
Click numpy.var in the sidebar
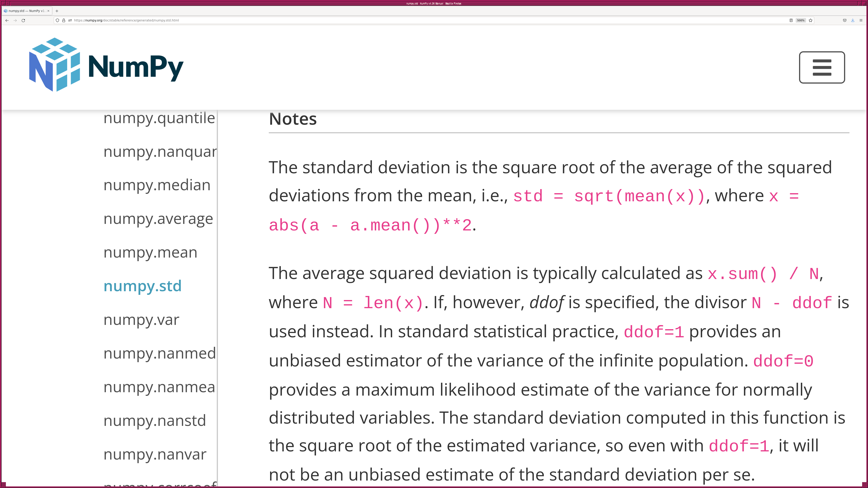141,319
